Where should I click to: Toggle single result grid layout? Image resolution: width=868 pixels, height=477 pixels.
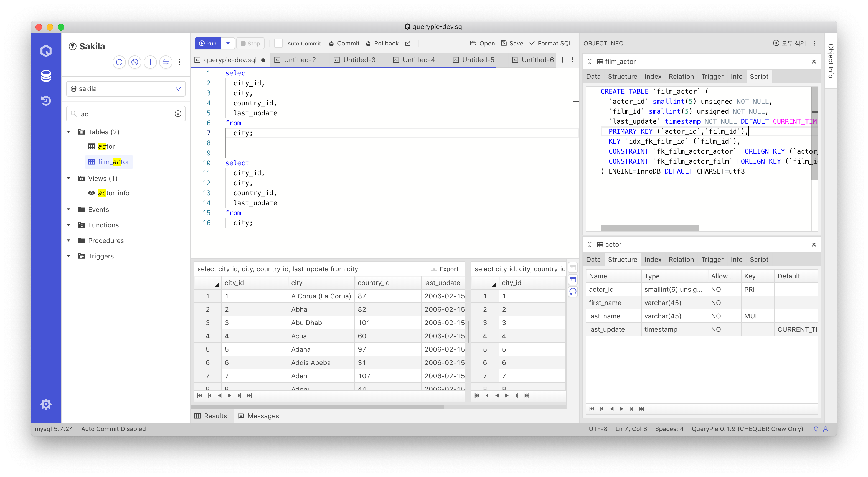coord(573,267)
